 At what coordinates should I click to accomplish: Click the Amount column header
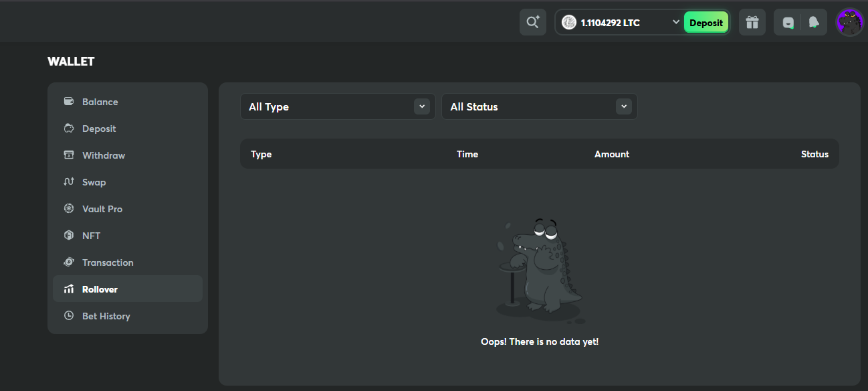[612, 154]
